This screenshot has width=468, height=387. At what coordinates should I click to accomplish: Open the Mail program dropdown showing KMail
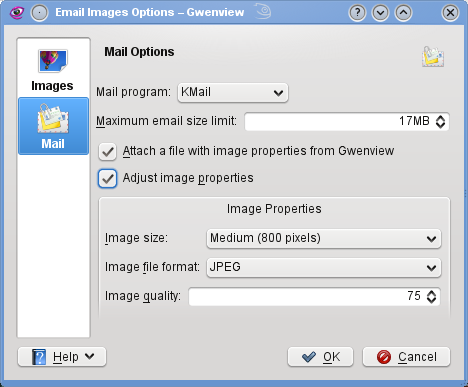233,92
